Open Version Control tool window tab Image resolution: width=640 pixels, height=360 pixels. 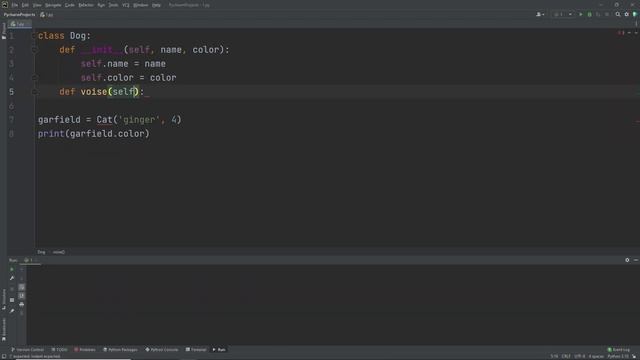point(27,350)
